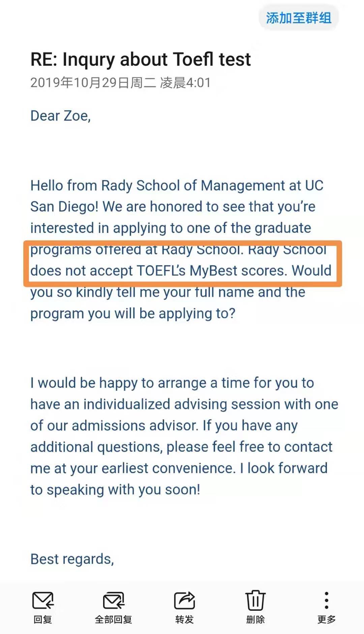364x634 pixels.
Task: Click the email date 2019年10月29日 line
Action: pos(120,83)
